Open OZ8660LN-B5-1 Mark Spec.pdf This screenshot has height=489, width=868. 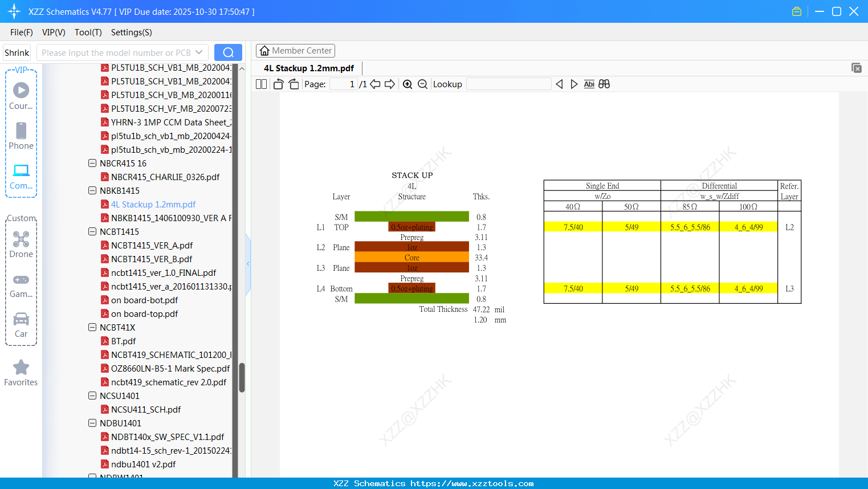(170, 369)
